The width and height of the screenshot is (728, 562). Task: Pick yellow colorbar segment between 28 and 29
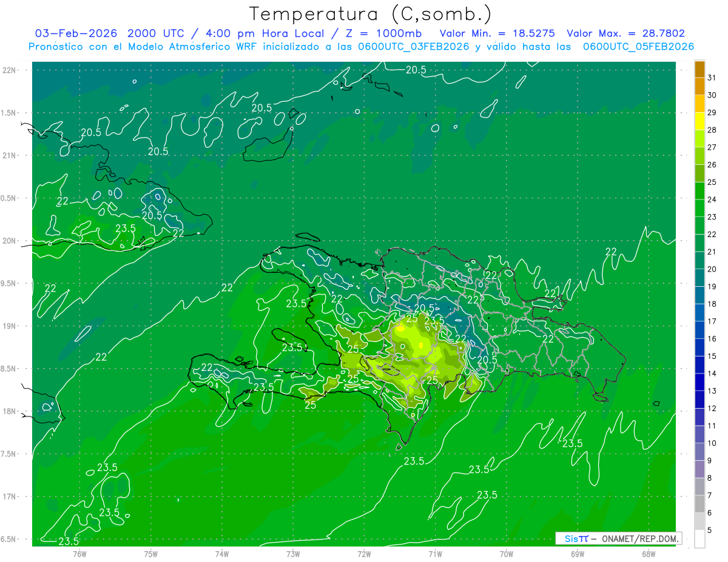[x=699, y=121]
